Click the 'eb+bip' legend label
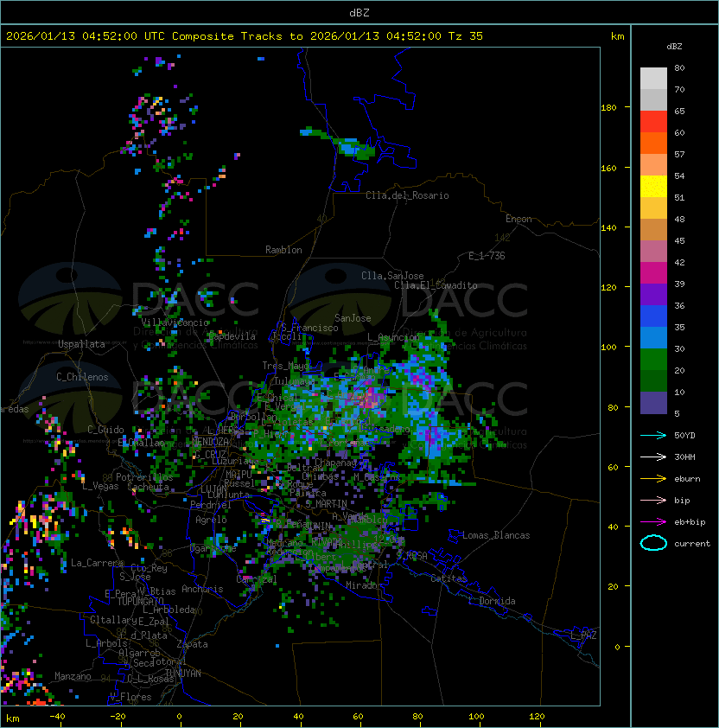The height and width of the screenshot is (728, 719). tap(690, 522)
